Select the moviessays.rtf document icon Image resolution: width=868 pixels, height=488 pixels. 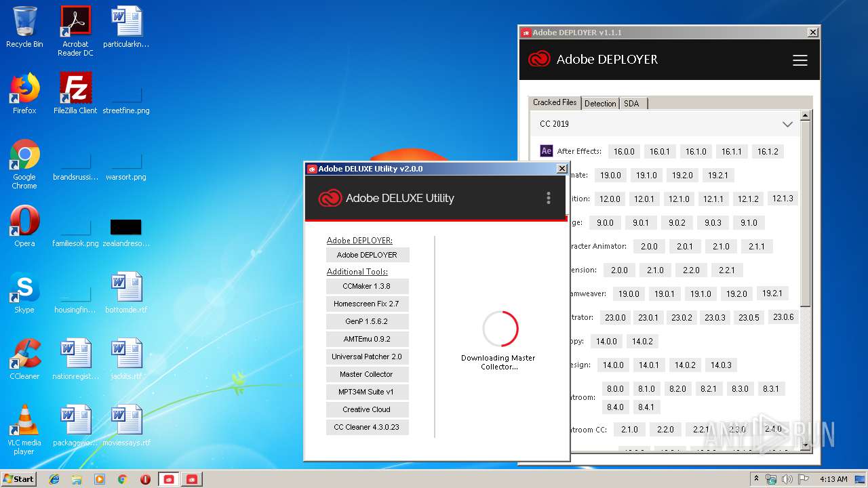tap(126, 426)
